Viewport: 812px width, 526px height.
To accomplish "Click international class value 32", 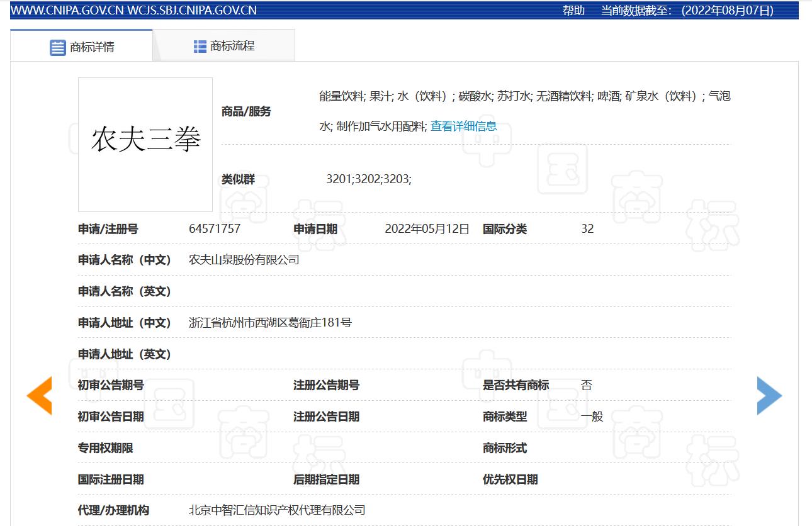I will click(x=587, y=229).
